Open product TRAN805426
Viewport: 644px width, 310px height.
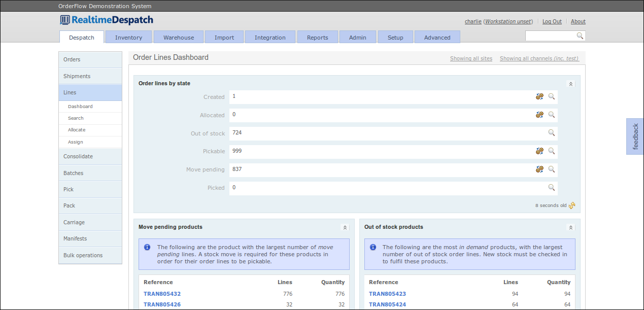click(x=162, y=304)
